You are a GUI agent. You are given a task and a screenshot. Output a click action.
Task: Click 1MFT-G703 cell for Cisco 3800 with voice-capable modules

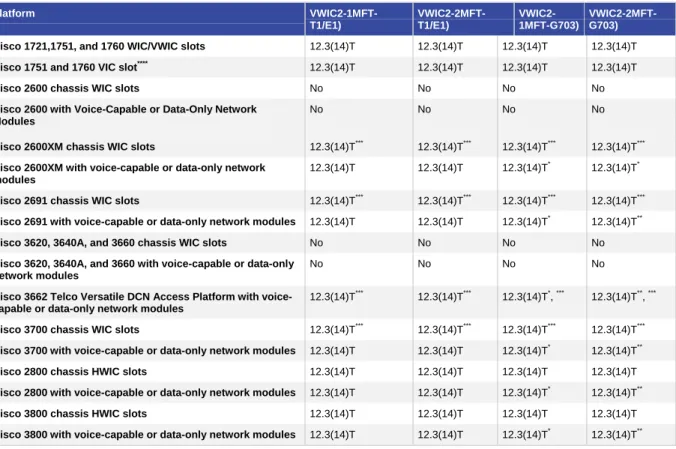(526, 433)
